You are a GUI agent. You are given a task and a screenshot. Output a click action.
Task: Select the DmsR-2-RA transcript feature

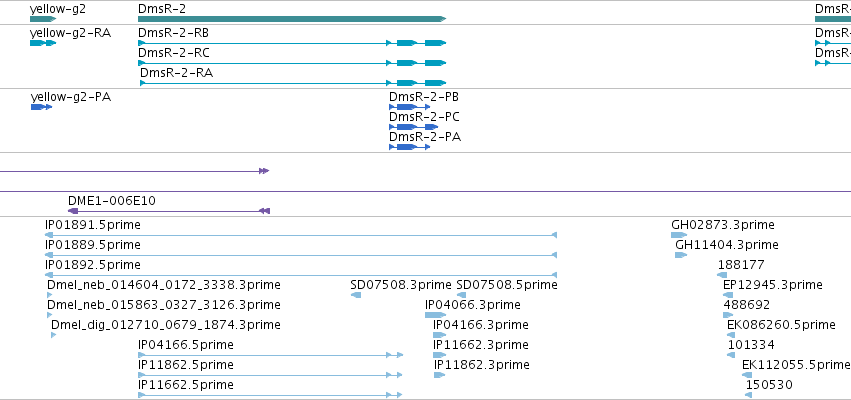[x=293, y=83]
